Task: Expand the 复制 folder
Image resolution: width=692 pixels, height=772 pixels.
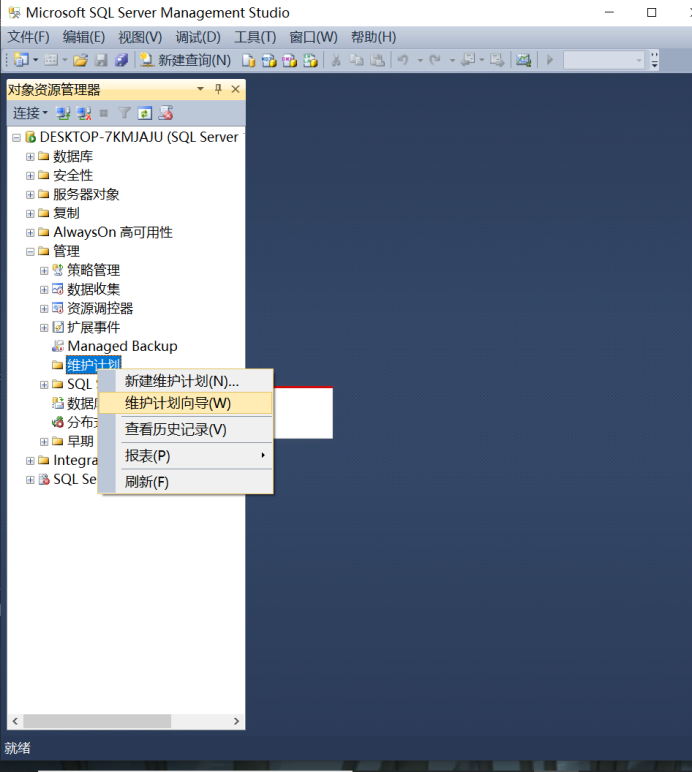Action: 30,214
